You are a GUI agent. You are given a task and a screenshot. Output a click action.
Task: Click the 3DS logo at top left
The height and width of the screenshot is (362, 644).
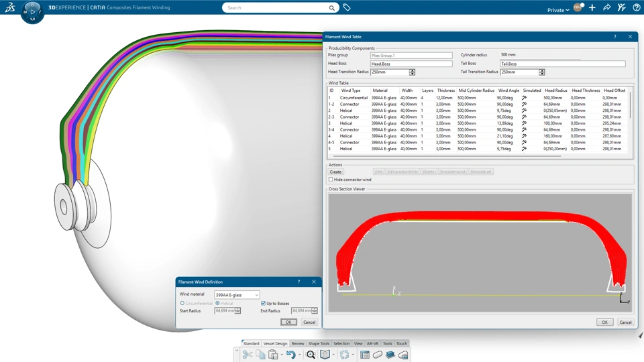click(10, 7)
